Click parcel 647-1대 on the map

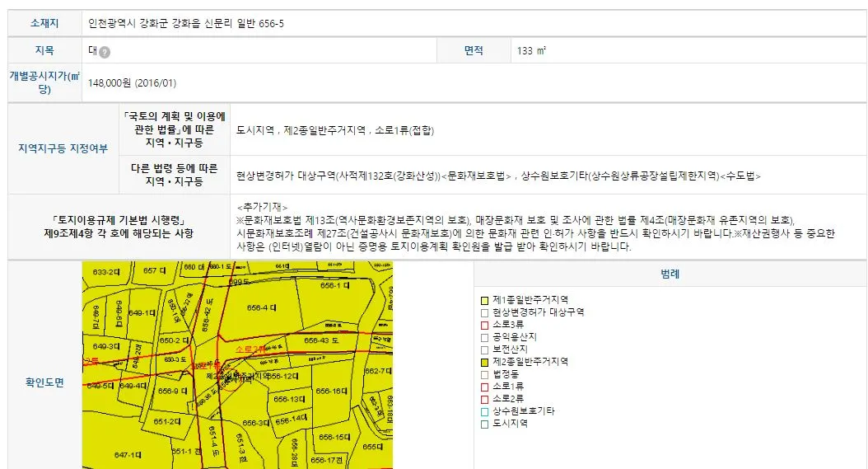click(x=128, y=455)
